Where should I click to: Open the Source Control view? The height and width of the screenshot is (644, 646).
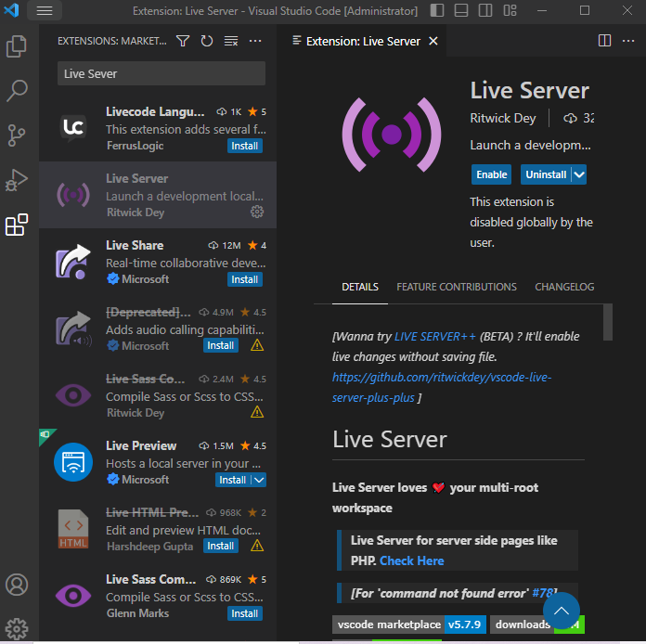pyautogui.click(x=17, y=135)
